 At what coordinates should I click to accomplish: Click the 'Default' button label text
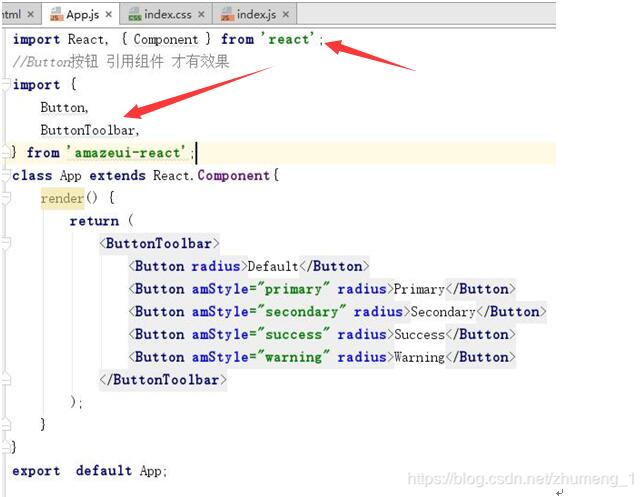273,266
